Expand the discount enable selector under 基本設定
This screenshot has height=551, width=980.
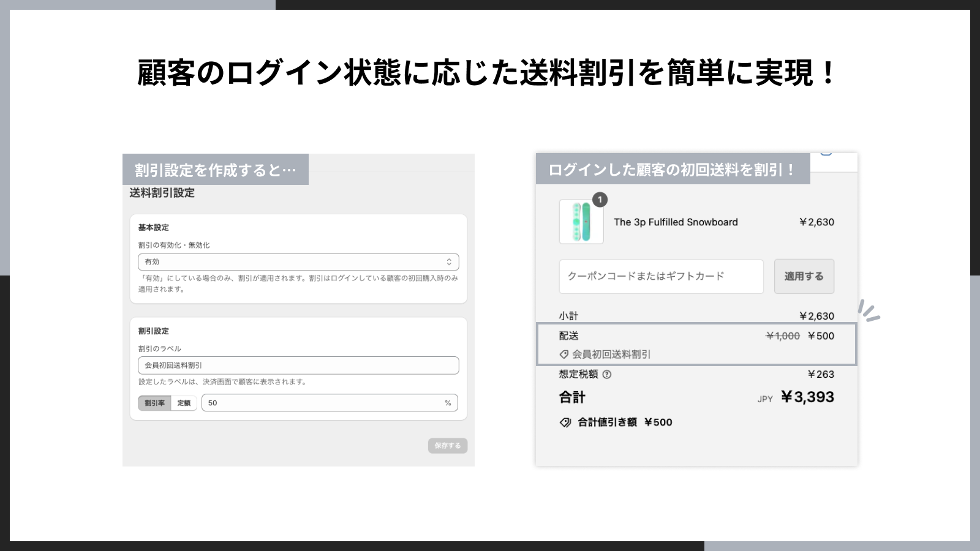click(x=298, y=261)
